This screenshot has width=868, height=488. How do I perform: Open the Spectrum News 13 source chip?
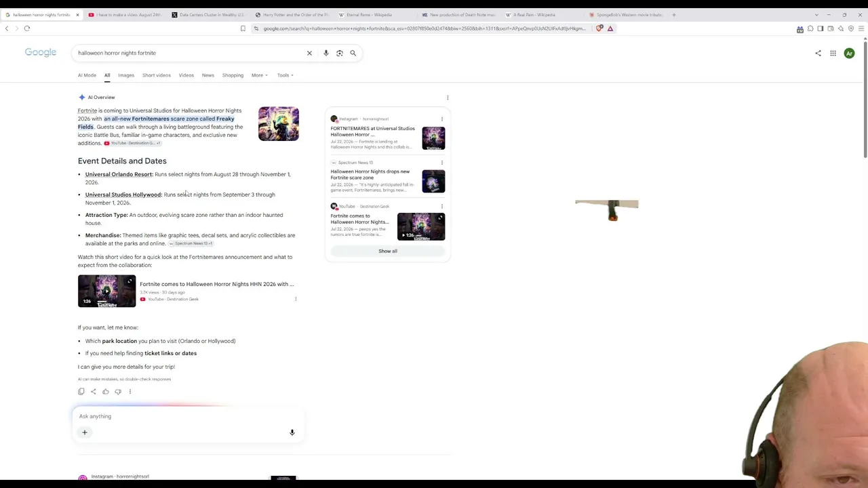[191, 243]
